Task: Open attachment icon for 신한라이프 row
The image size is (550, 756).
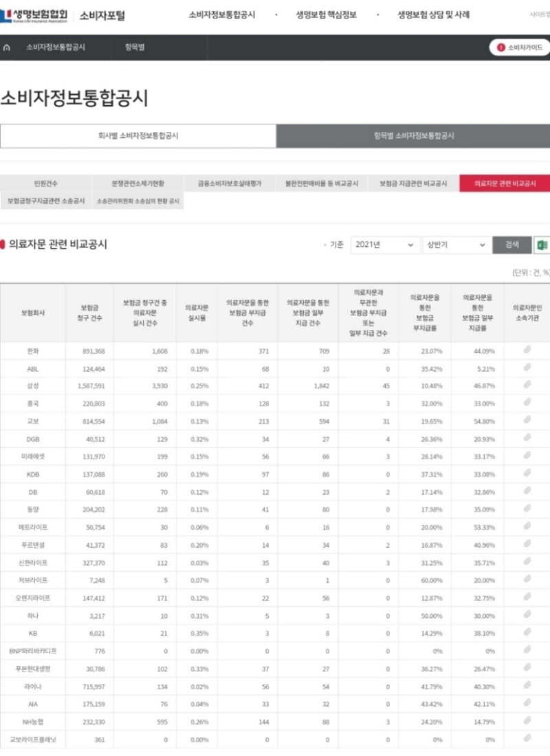Action: point(527,562)
